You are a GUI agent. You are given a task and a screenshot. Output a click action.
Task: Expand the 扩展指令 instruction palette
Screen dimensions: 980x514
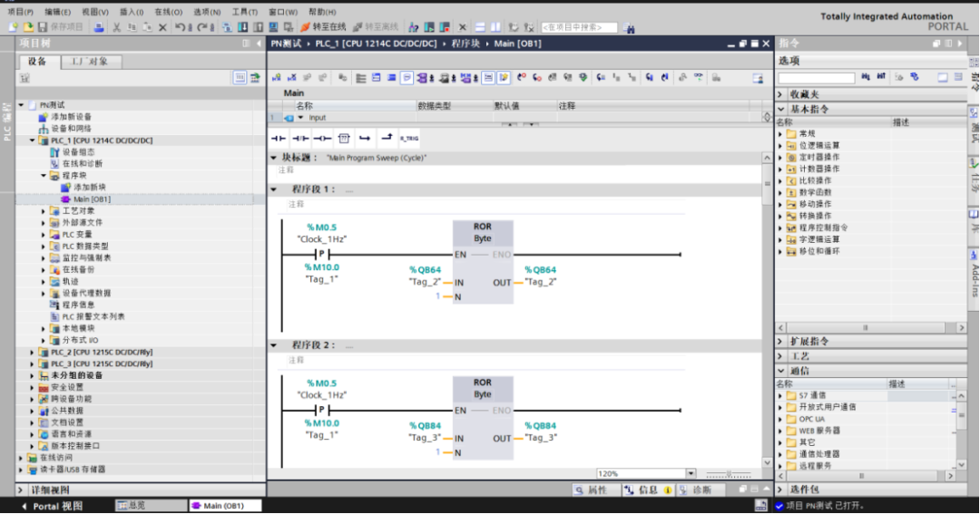[780, 342]
